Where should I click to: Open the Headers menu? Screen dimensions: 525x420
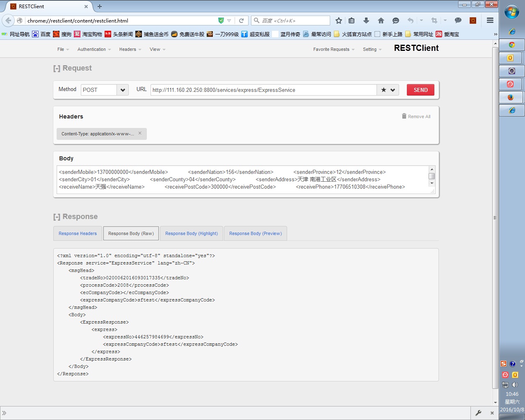click(130, 49)
